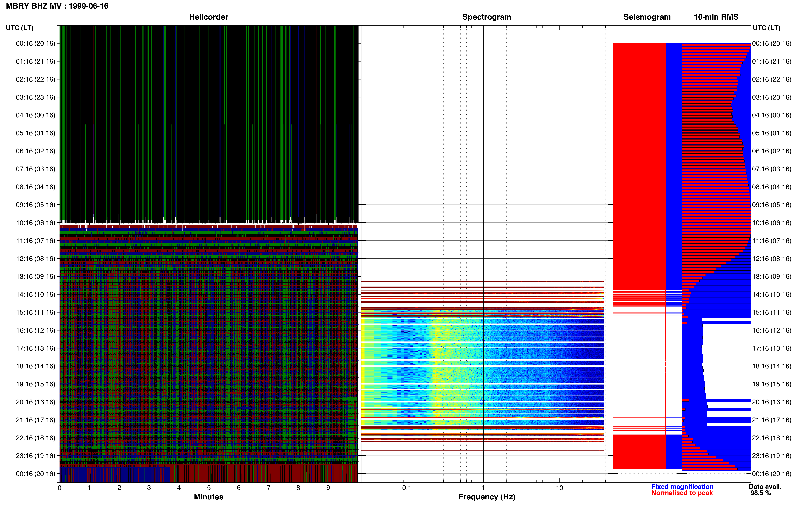Click '14:16 (10:16)' on the Helicorder time axis
Image resolution: width=812 pixels, height=508 pixels.
click(36, 294)
